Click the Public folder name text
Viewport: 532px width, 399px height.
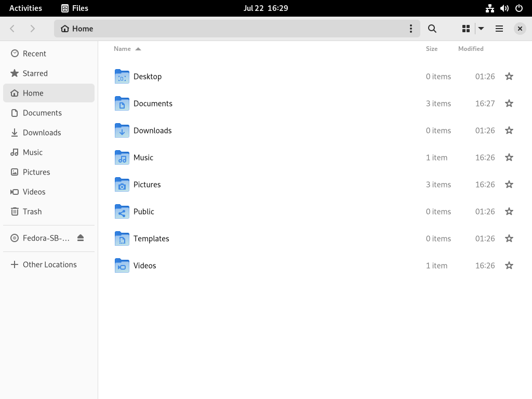pos(143,211)
